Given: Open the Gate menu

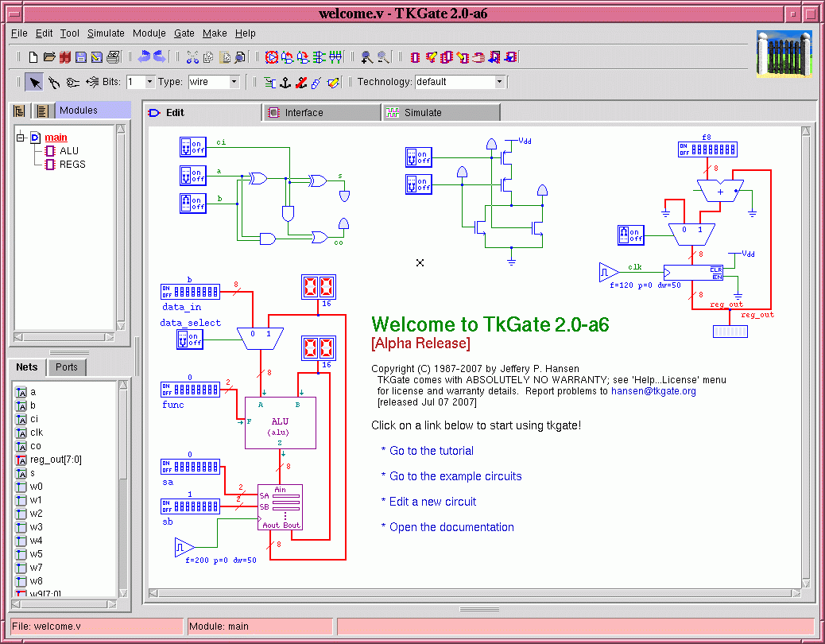Looking at the screenshot, I should (x=184, y=33).
